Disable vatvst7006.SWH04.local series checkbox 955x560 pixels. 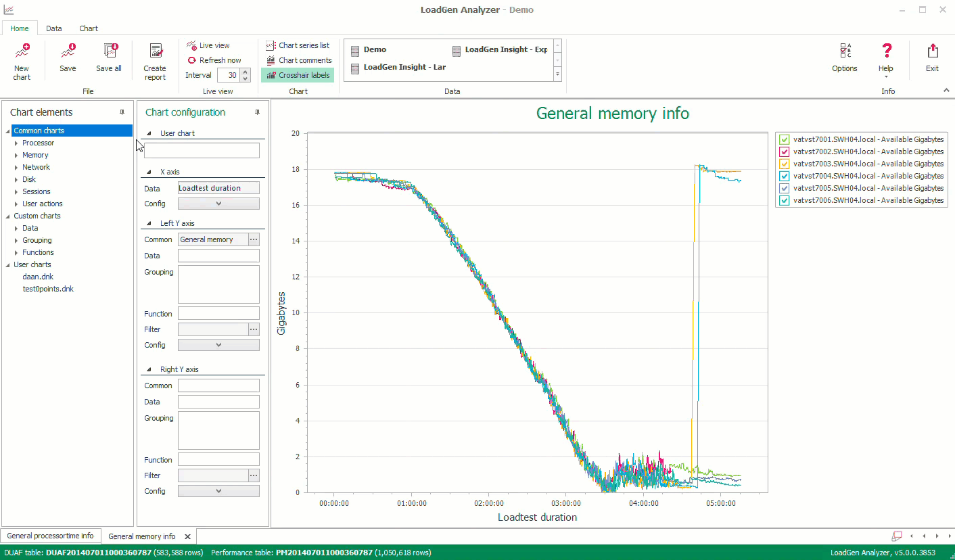click(x=785, y=200)
